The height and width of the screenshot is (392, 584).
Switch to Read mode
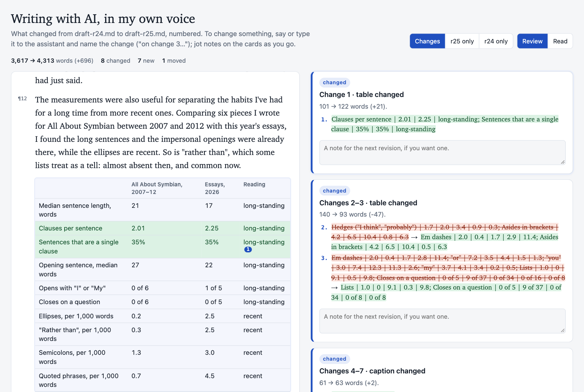pos(560,41)
